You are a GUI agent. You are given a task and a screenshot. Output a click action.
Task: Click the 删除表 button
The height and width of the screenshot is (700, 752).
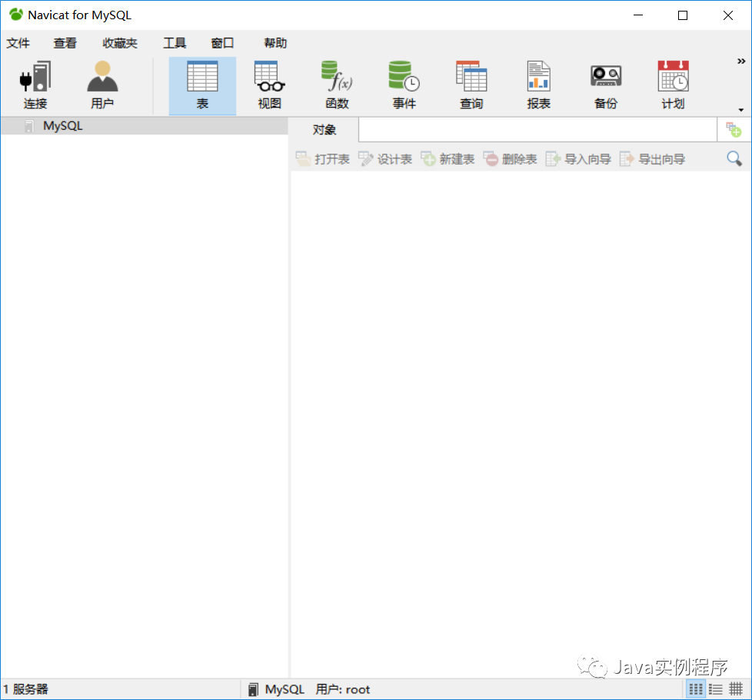[x=510, y=159]
